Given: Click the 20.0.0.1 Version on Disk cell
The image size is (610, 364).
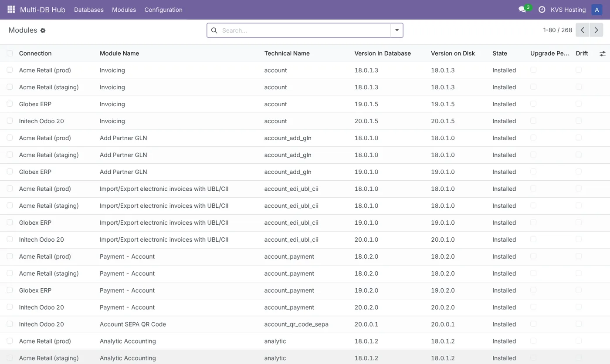Looking at the screenshot, I should pos(443,324).
